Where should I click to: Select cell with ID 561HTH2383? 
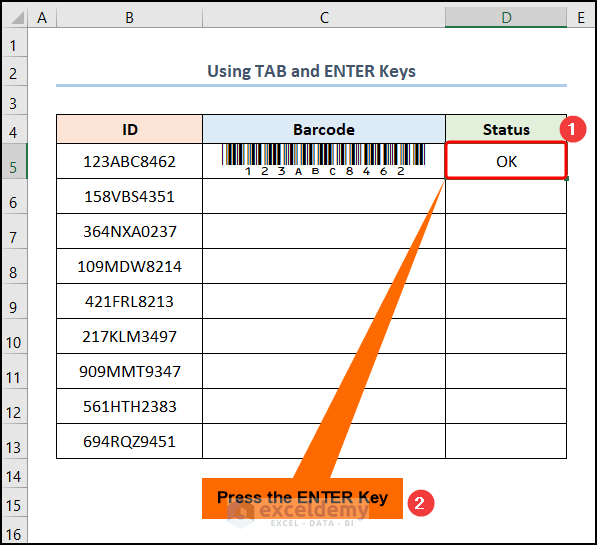pyautogui.click(x=129, y=406)
